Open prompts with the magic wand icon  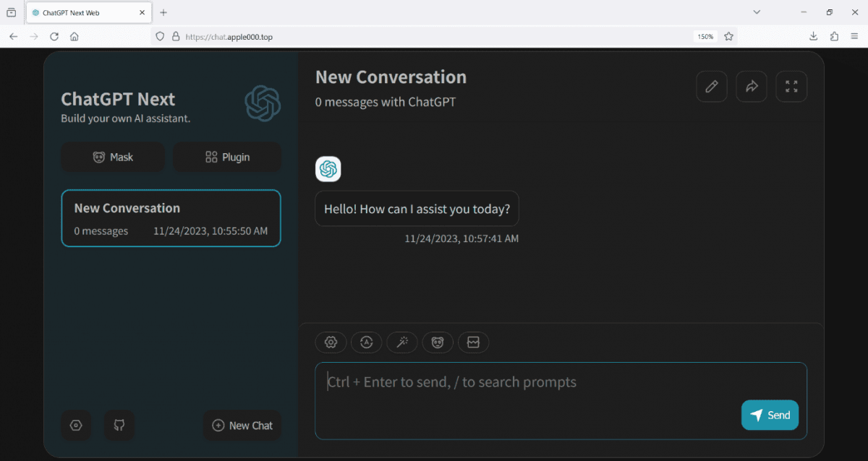click(x=402, y=342)
